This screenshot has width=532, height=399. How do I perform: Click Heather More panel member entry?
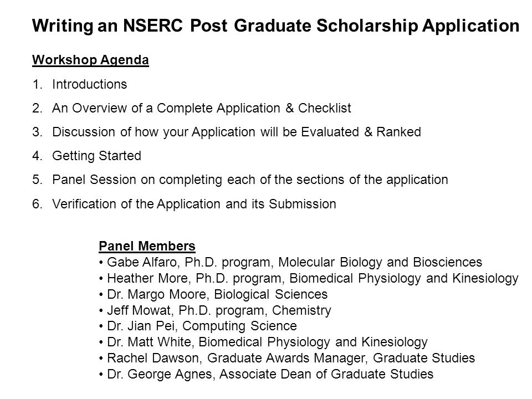coord(309,279)
